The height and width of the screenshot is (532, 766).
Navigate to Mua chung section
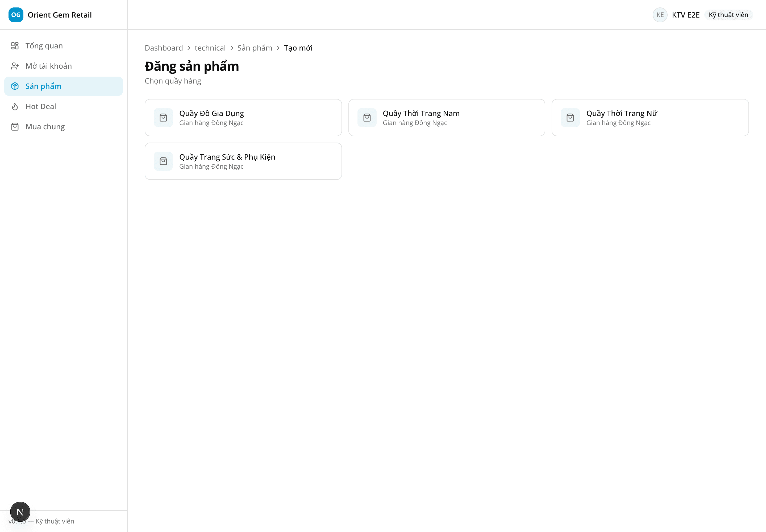coord(63,127)
